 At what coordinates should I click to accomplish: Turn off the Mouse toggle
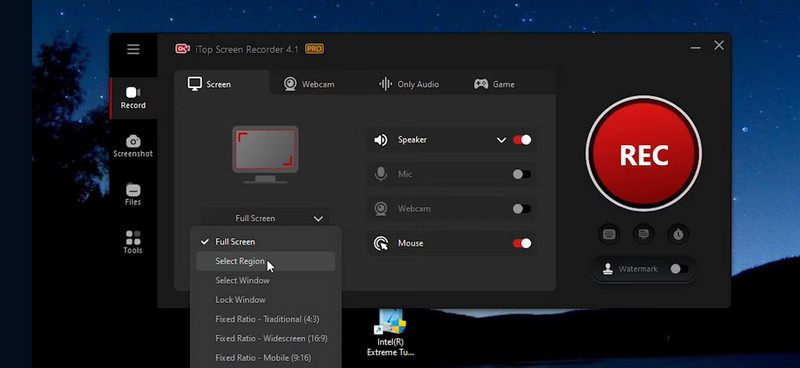click(522, 243)
